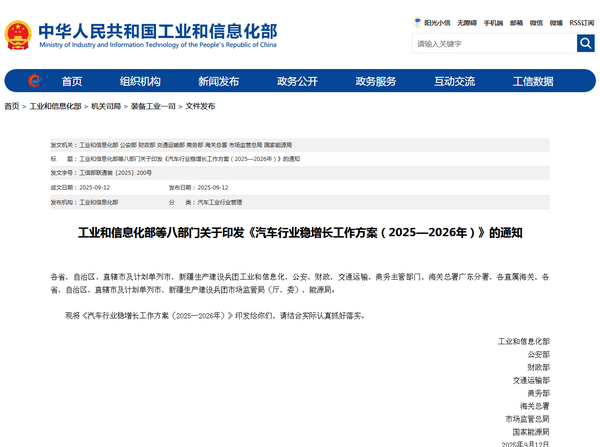Viewport: 600px width, 447px height.
Task: Open the 组织机构 navigation menu
Action: pos(140,81)
